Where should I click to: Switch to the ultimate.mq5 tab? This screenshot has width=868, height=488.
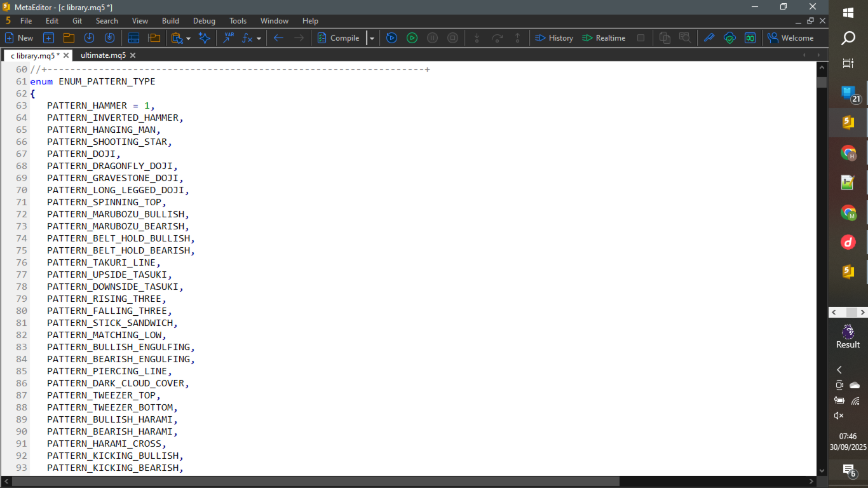pos(103,55)
